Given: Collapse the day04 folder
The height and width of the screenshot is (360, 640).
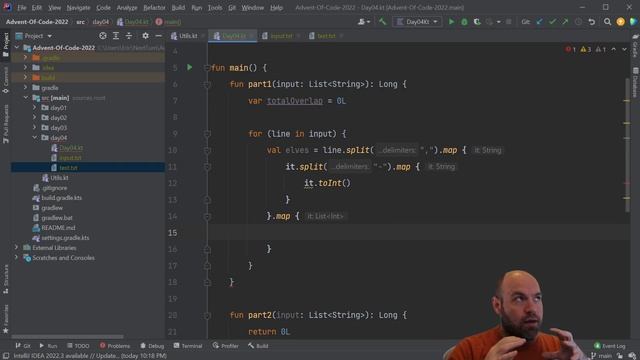Looking at the screenshot, I should coord(34,138).
